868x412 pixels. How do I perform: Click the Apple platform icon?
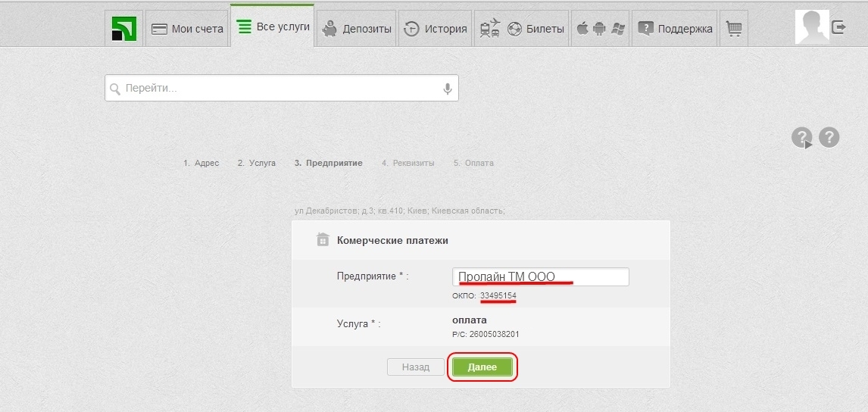coord(582,28)
